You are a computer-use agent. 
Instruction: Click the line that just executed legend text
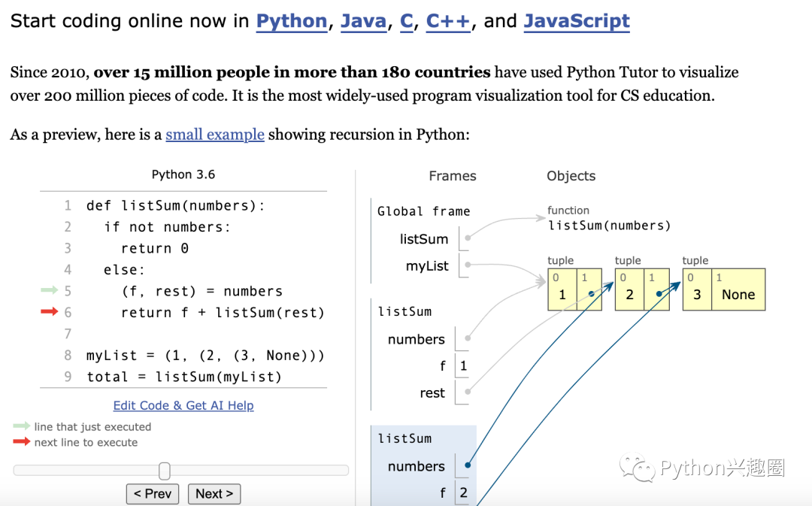point(92,427)
